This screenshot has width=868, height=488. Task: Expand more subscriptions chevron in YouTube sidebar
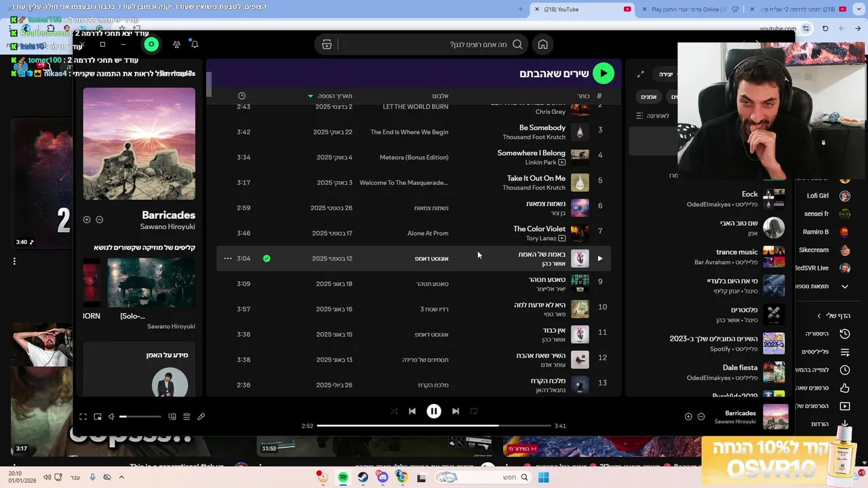[845, 287]
